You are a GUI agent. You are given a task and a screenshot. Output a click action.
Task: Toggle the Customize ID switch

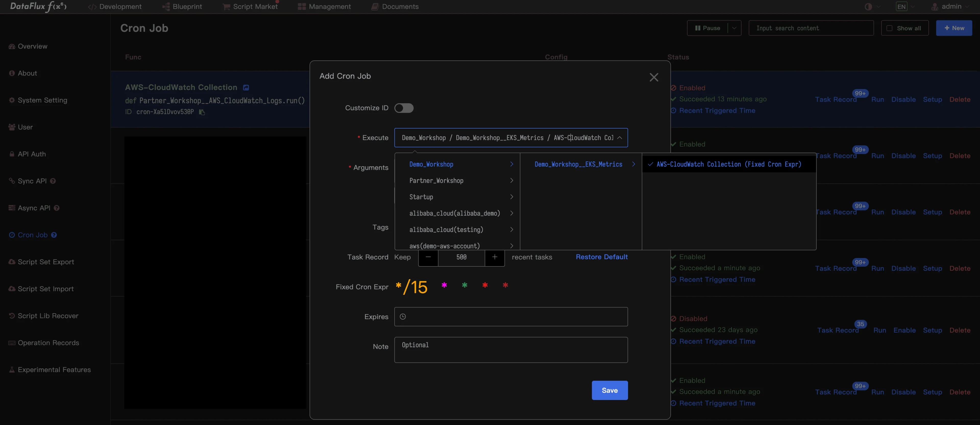(x=404, y=108)
